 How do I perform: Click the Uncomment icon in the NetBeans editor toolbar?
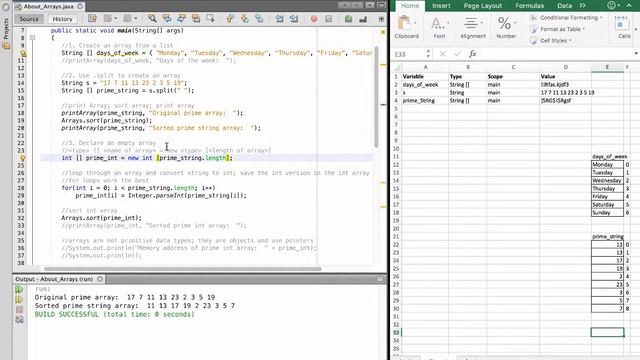pos(363,19)
